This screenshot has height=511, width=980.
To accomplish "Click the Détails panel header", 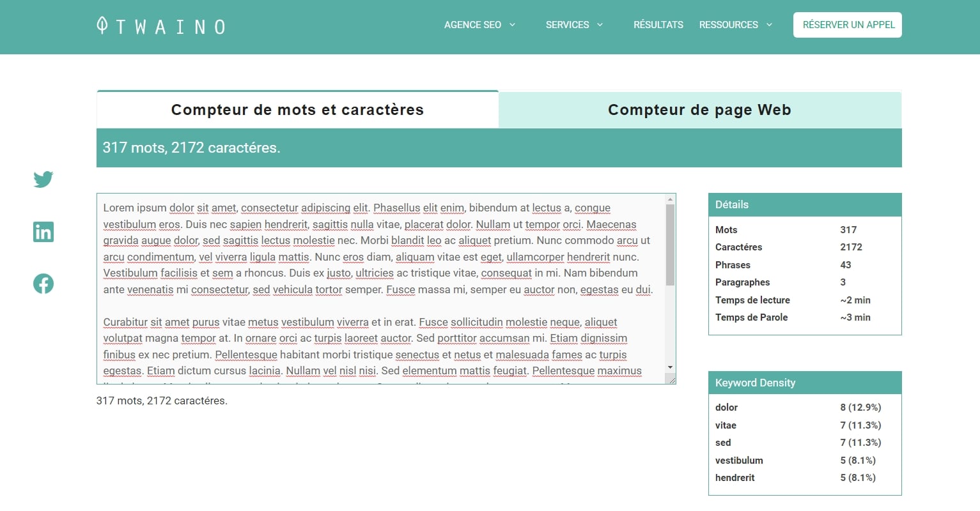I will pyautogui.click(x=804, y=205).
